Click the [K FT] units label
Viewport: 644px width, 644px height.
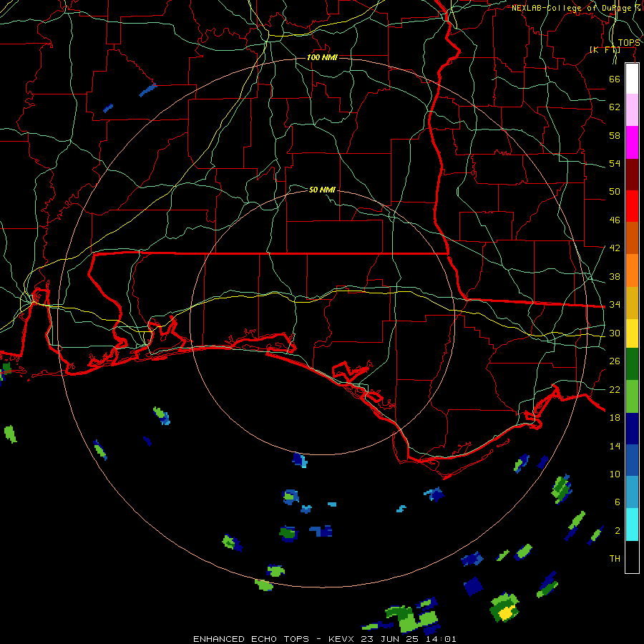(x=605, y=49)
